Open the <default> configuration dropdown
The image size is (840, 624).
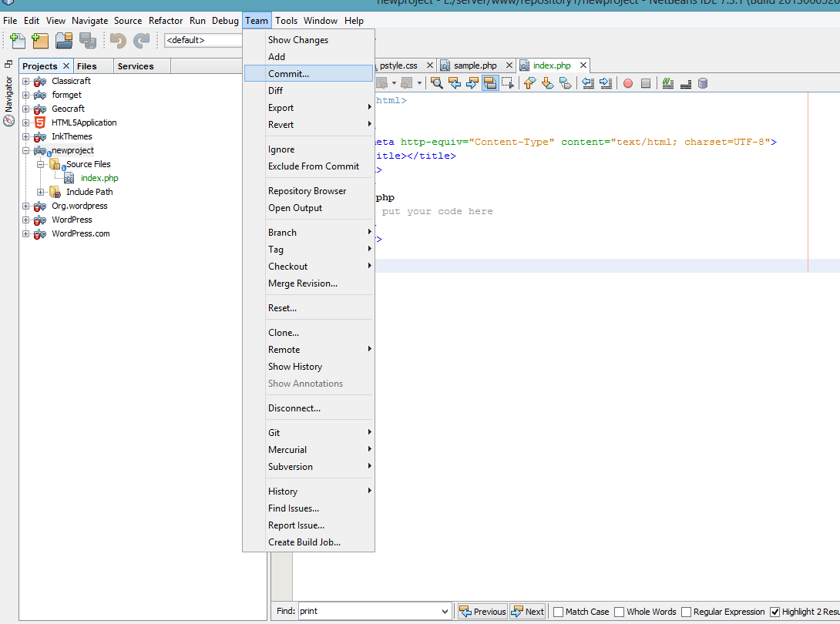tap(203, 40)
